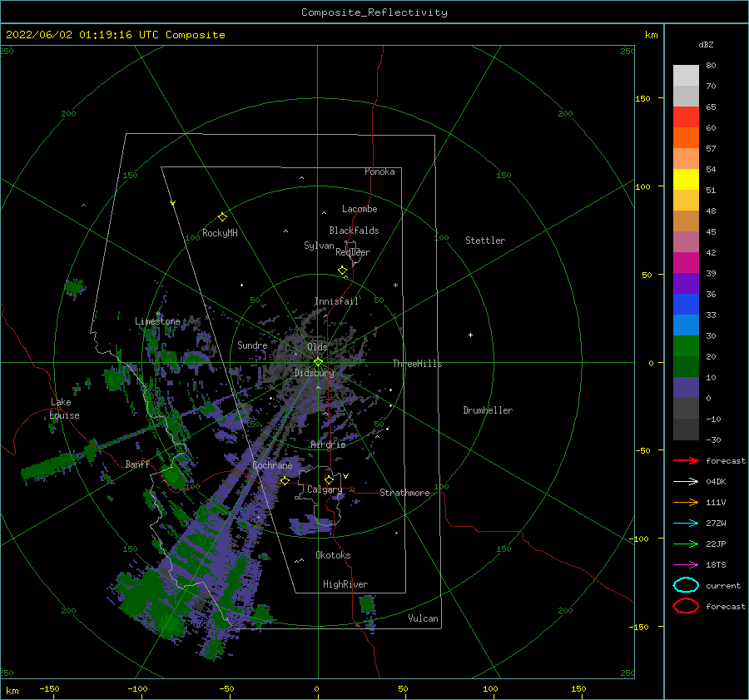Click the Drumheller label
The image size is (749, 700).
coord(488,410)
